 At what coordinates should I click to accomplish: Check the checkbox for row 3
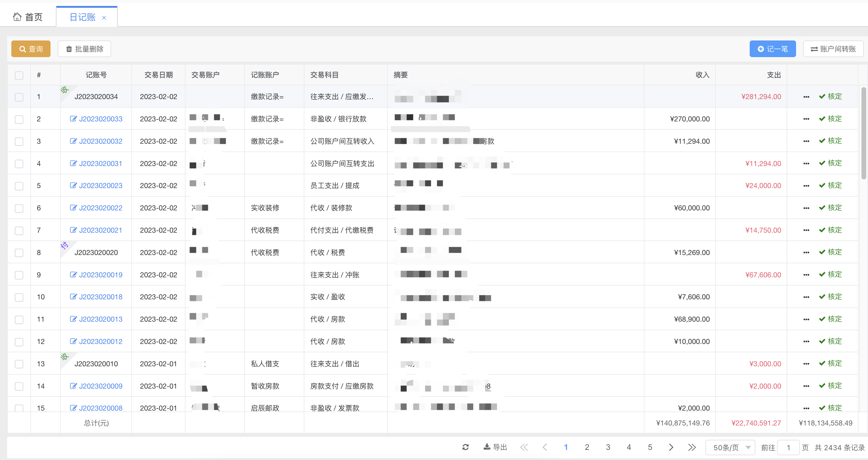point(19,142)
